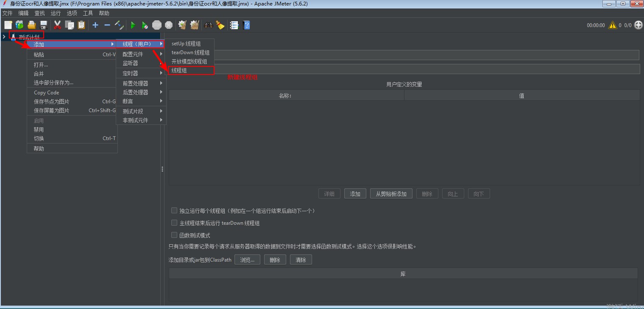Toggle 主线程结束后运行 tearDown 线程组 checkbox
Image resolution: width=644 pixels, height=309 pixels.
(174, 223)
